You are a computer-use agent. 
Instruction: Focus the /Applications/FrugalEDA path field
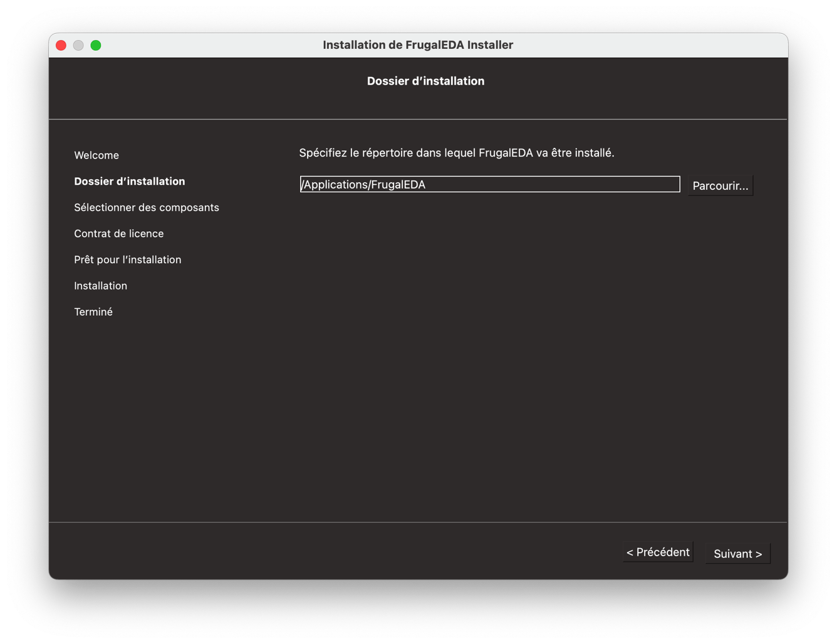coord(489,184)
